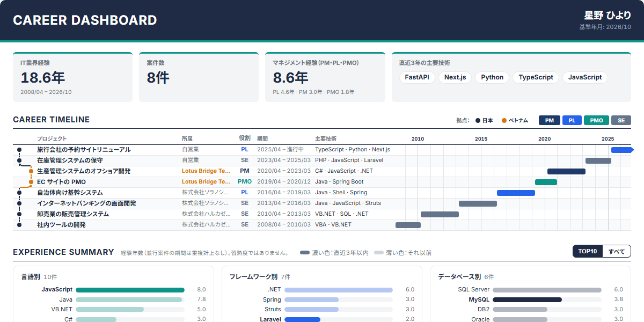Click the プロジェクト column header

click(52, 138)
